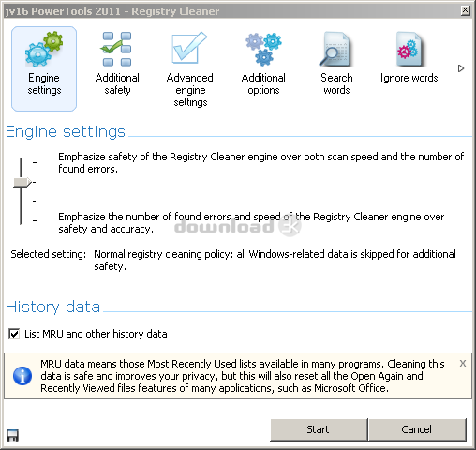Click the third slider tick mark
The width and height of the screenshot is (476, 450).
click(35, 201)
